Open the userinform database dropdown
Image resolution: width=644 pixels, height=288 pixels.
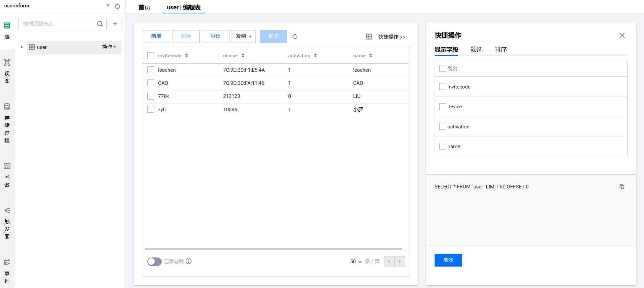(108, 6)
